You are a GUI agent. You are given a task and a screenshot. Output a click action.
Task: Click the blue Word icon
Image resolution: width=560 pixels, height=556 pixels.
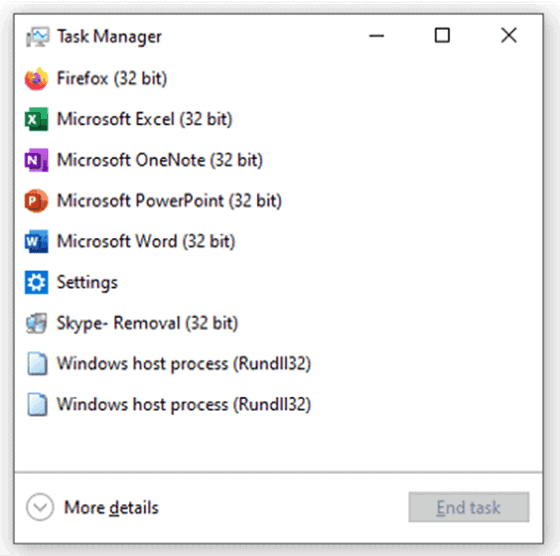coord(36,241)
